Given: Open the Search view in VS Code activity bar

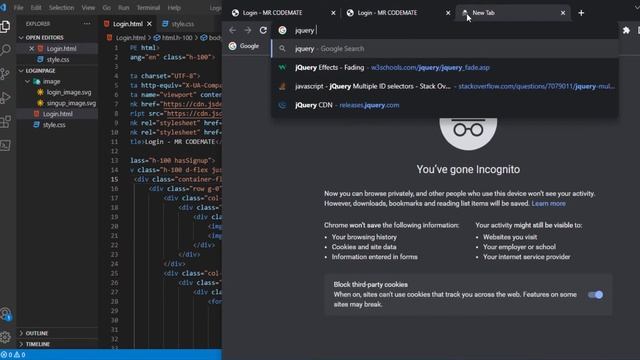Looking at the screenshot, I should pyautogui.click(x=5, y=50).
